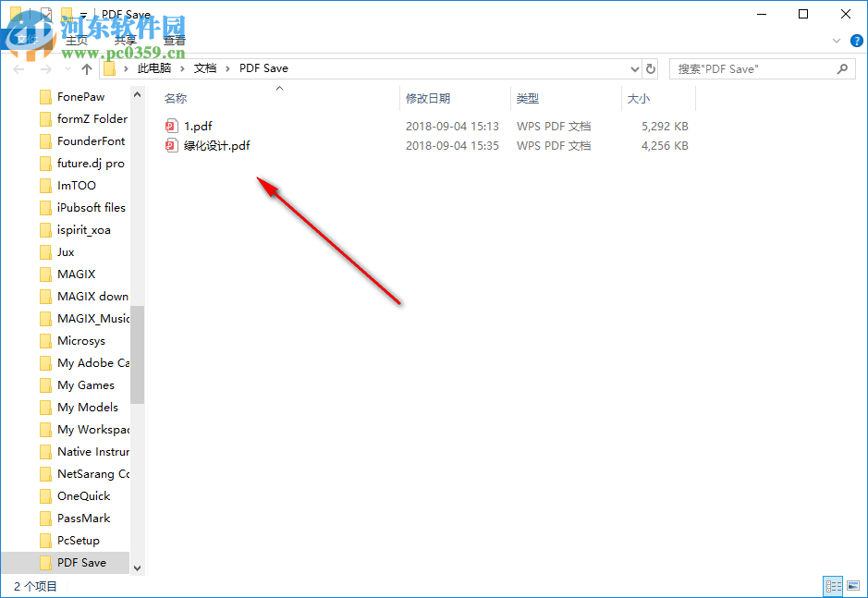
Task: Switch to the 主页 ribbon tab
Action: coord(78,40)
